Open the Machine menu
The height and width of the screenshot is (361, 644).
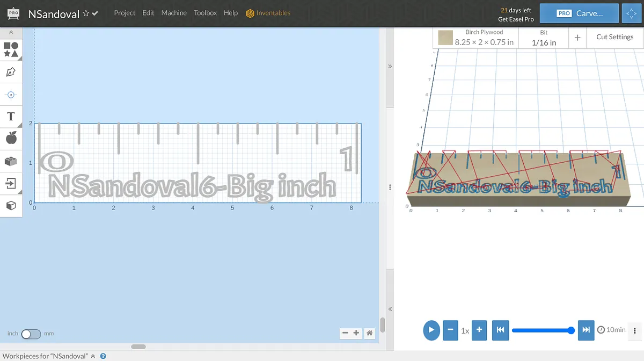tap(174, 13)
